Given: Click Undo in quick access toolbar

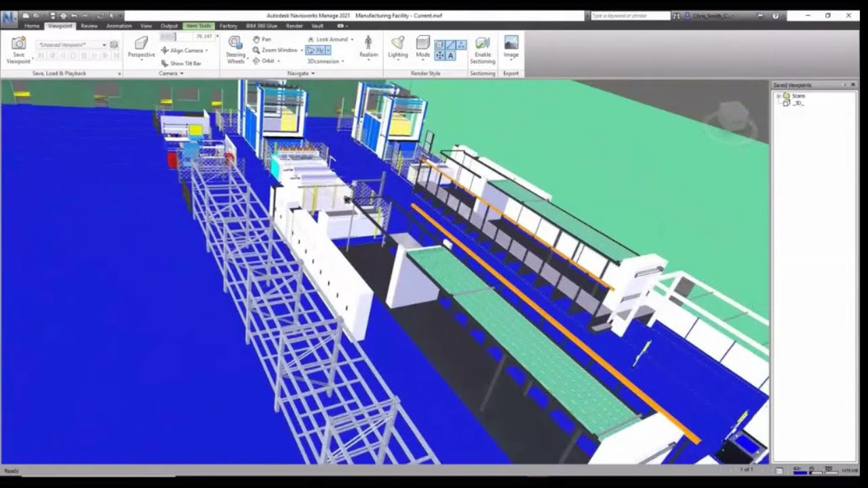Looking at the screenshot, I should tap(74, 15).
